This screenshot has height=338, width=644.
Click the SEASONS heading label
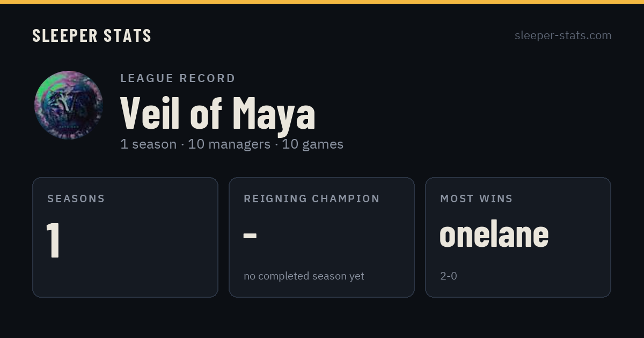point(76,199)
